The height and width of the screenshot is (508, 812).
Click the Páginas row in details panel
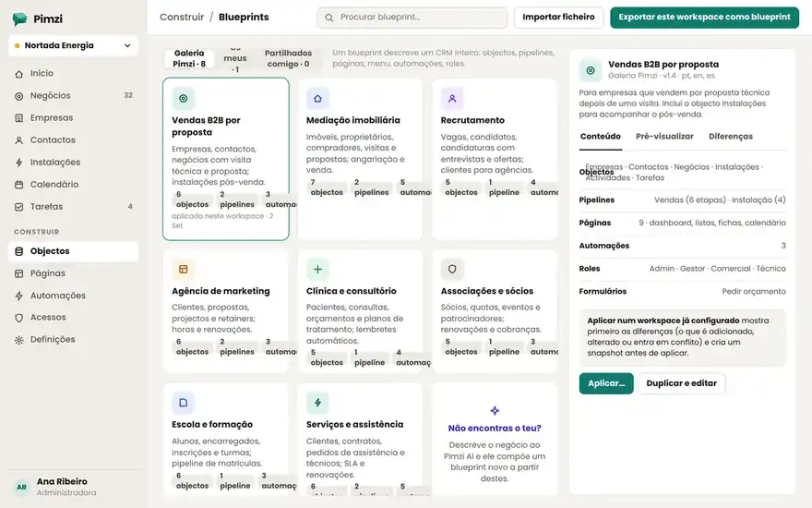click(682, 223)
